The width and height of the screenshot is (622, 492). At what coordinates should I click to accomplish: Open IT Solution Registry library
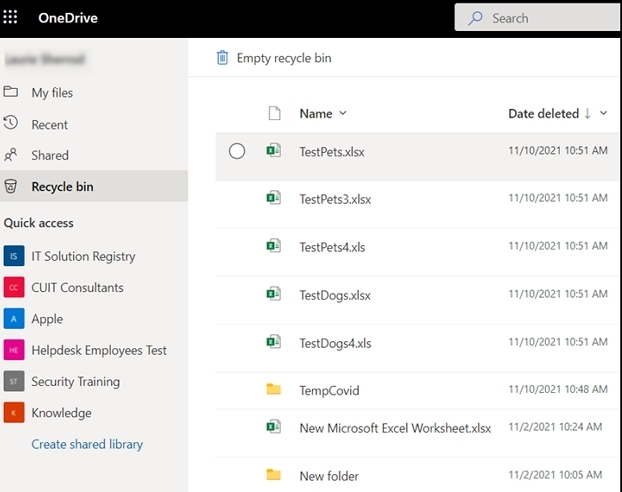coord(83,256)
